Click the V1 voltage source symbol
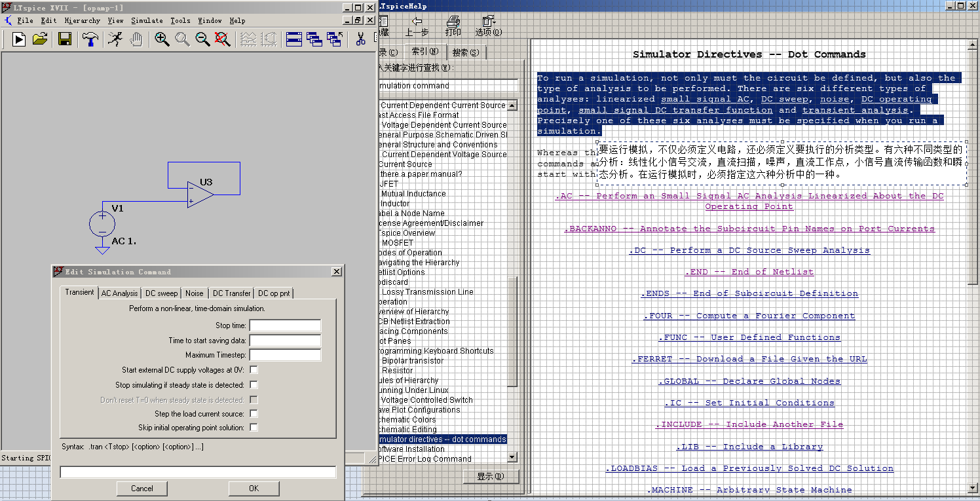 (102, 224)
